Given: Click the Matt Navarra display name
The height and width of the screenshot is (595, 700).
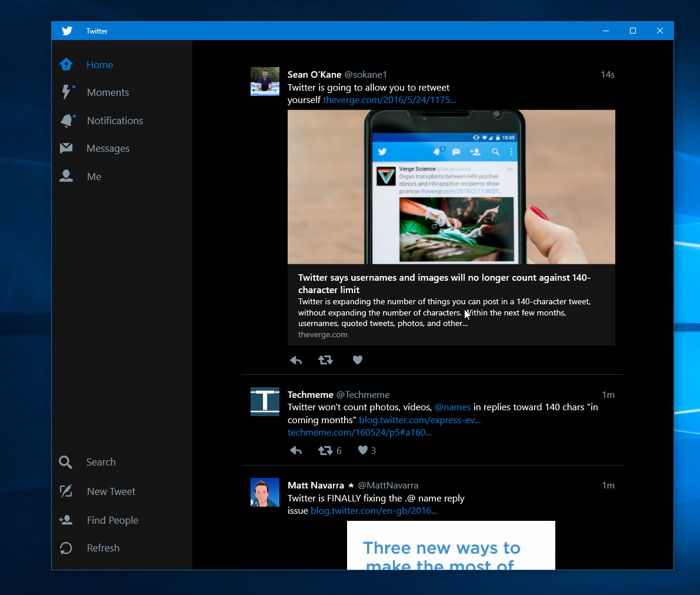Looking at the screenshot, I should (316, 486).
